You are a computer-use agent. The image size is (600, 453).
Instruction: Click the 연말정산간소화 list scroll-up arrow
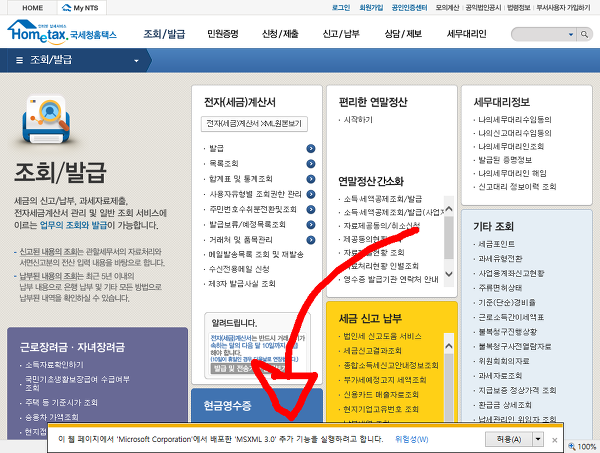(449, 209)
